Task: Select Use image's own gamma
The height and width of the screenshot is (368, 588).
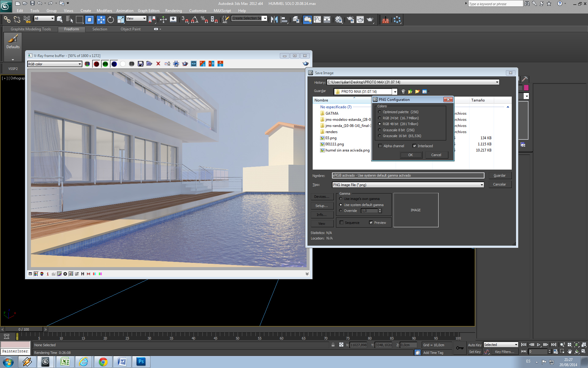Action: point(341,199)
